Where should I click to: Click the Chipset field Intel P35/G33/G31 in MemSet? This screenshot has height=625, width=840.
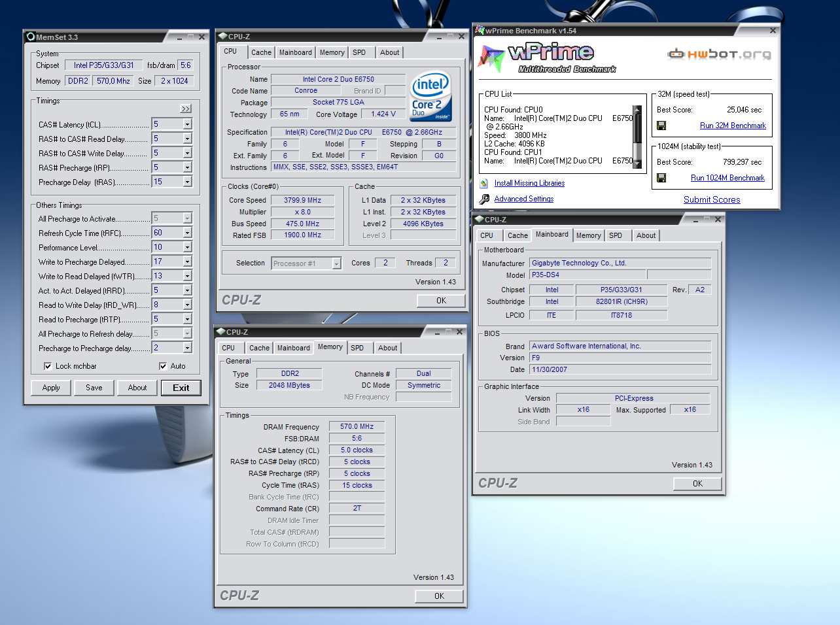tap(103, 65)
